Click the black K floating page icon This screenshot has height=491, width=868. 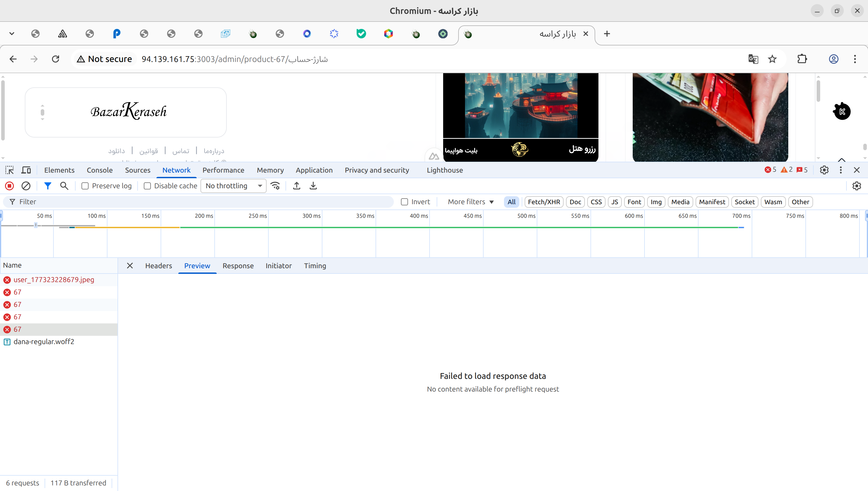coord(842,111)
